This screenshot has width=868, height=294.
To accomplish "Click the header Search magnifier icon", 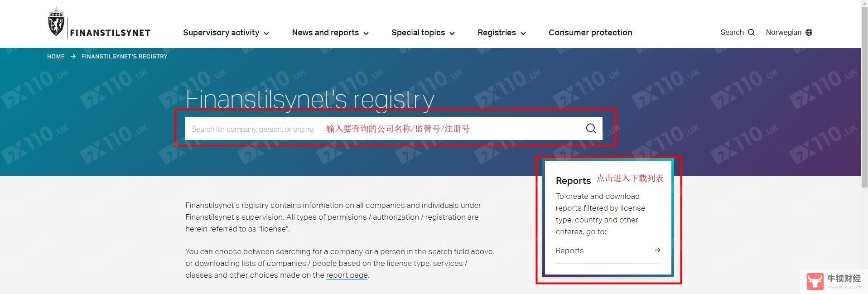I will pos(751,33).
